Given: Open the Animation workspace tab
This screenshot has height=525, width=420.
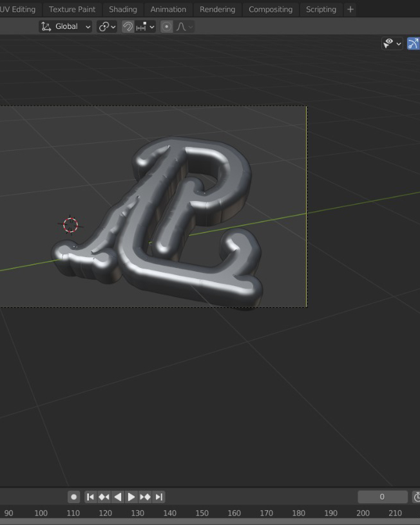Looking at the screenshot, I should pyautogui.click(x=168, y=9).
